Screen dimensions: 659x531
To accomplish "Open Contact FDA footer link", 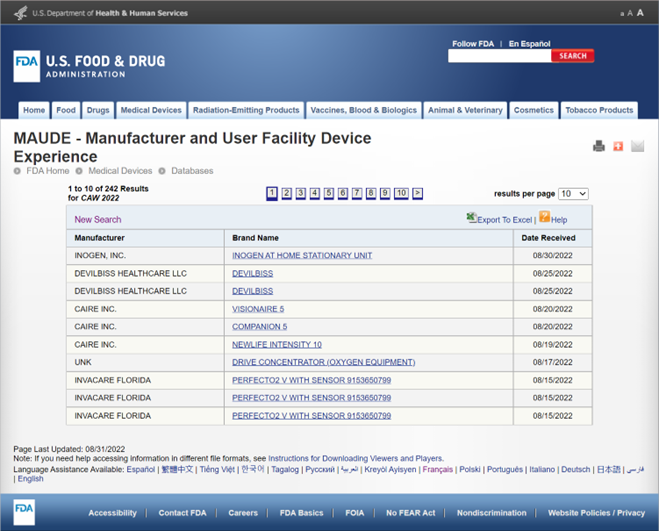I will click(x=182, y=513).
